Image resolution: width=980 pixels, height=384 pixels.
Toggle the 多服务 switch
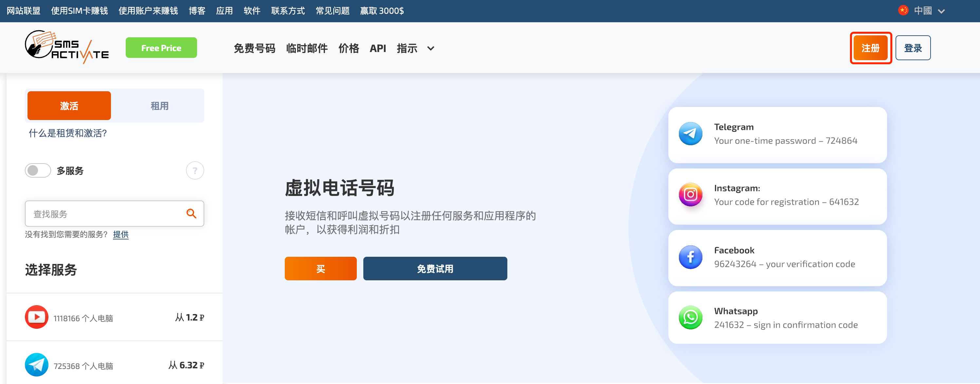point(38,170)
